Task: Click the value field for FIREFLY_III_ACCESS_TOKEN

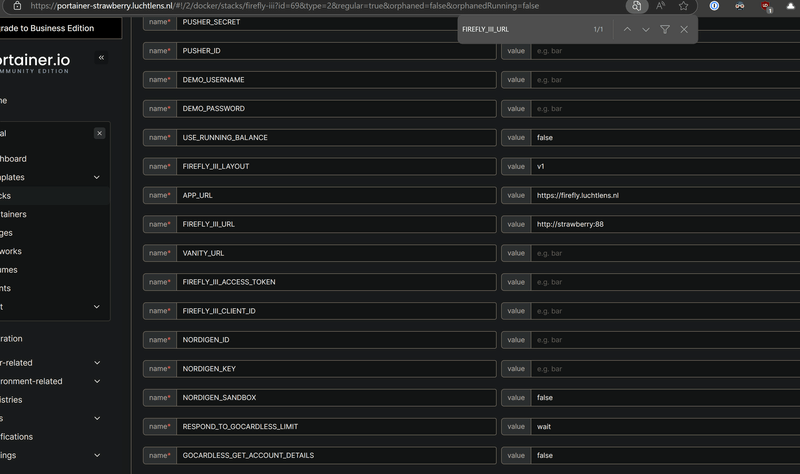Action: click(x=666, y=282)
